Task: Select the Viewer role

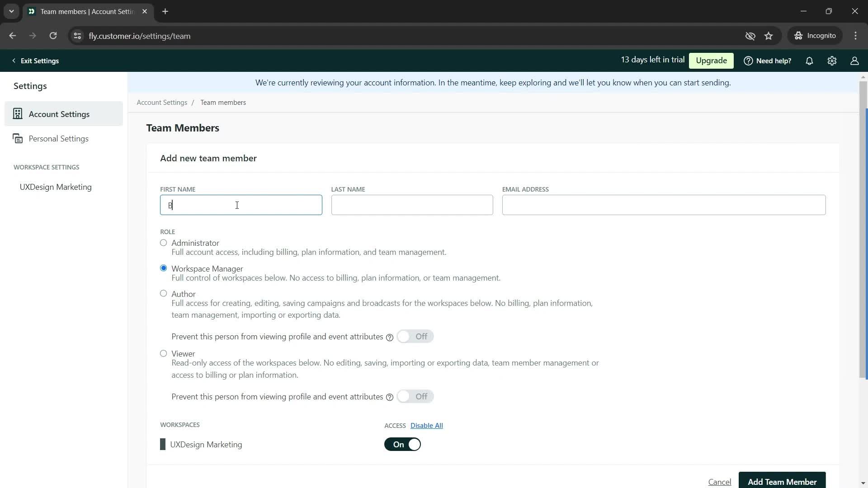Action: tap(164, 353)
